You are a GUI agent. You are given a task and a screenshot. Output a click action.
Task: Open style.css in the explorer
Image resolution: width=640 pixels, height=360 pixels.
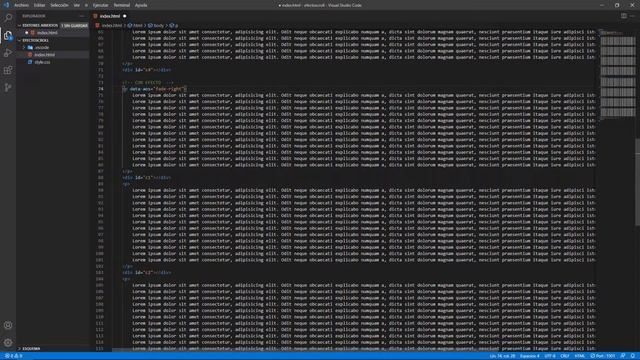click(x=42, y=62)
